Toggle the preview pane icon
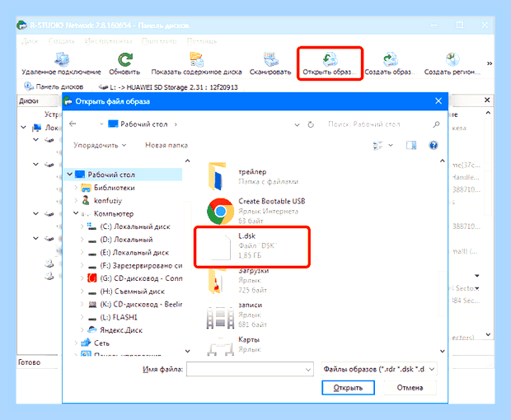 coord(411,145)
